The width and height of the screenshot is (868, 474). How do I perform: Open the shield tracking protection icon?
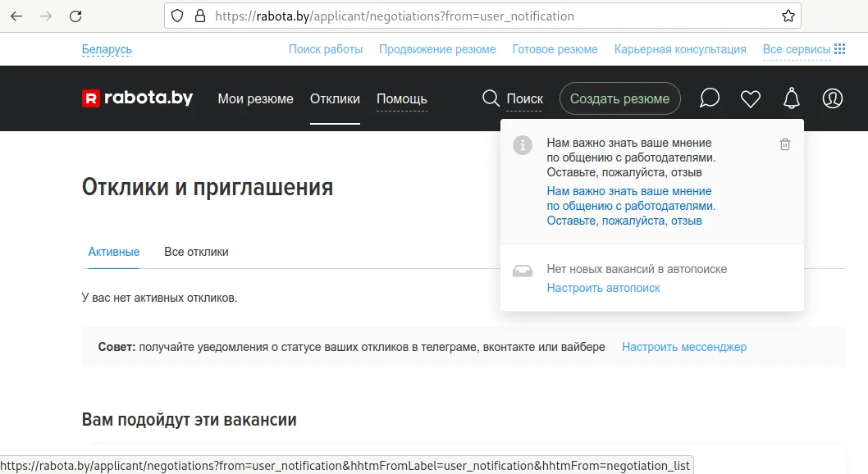point(177,16)
